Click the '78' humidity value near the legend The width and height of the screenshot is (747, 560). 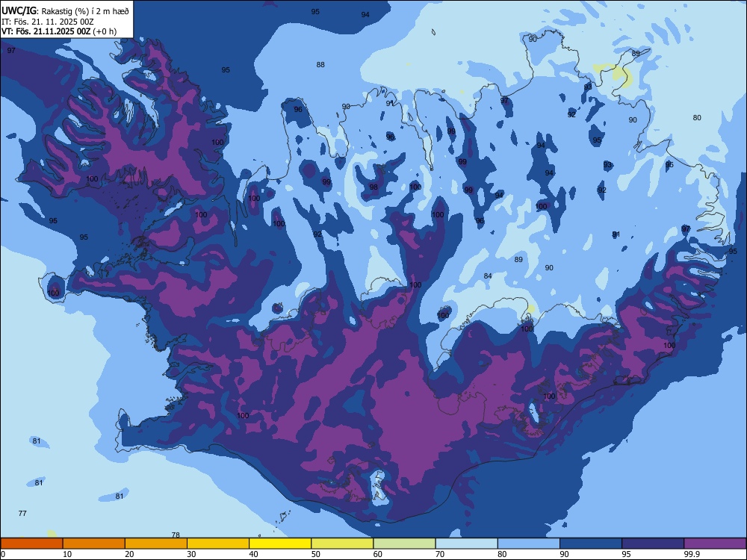pos(176,535)
